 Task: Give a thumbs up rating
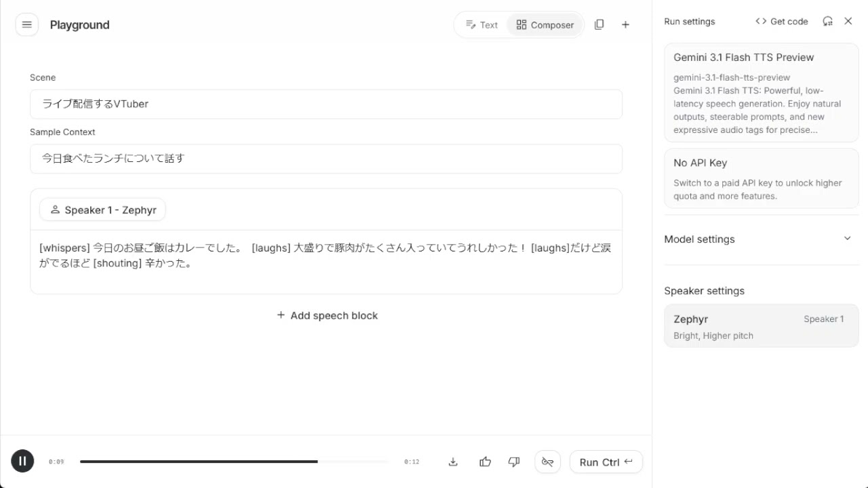[485, 462]
